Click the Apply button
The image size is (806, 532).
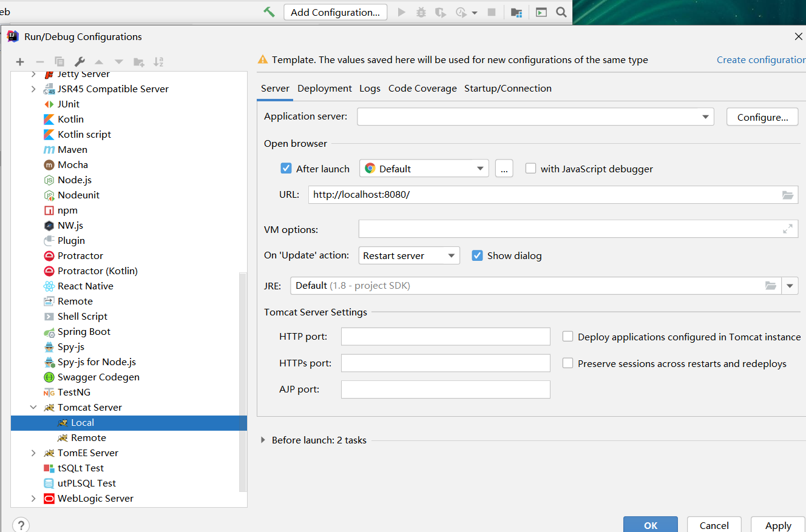[778, 525]
